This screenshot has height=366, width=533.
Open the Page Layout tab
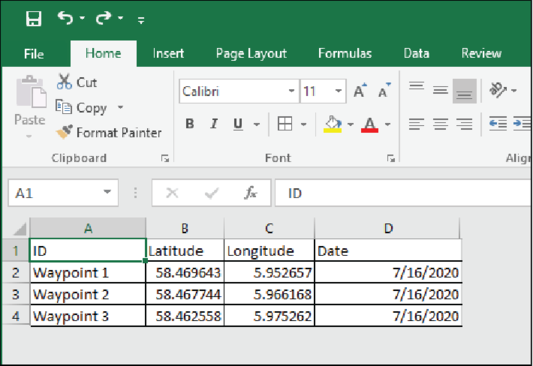click(x=251, y=54)
